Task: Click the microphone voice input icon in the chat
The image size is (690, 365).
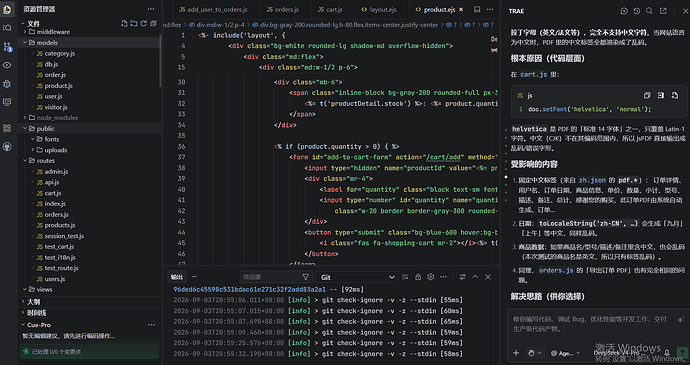Action: pos(667,353)
